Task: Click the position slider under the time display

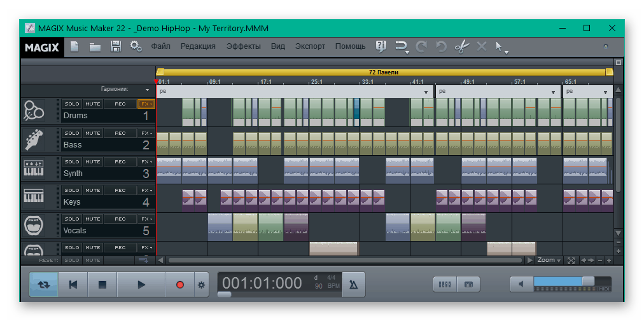Action: (224, 294)
